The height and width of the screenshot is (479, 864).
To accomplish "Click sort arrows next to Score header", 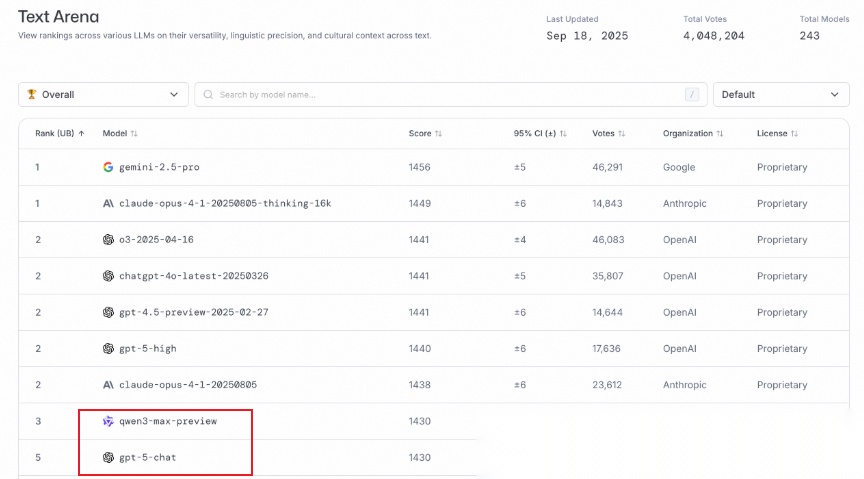I will point(438,133).
